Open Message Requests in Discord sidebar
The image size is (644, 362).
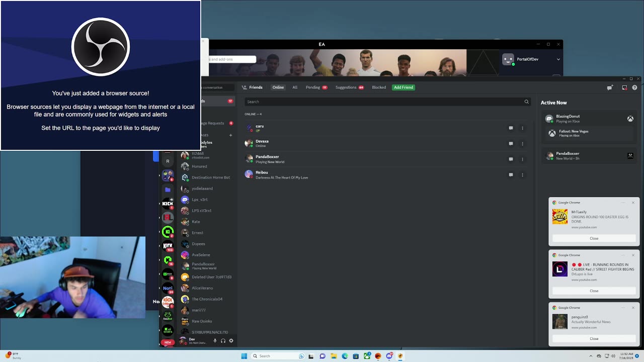(x=217, y=123)
